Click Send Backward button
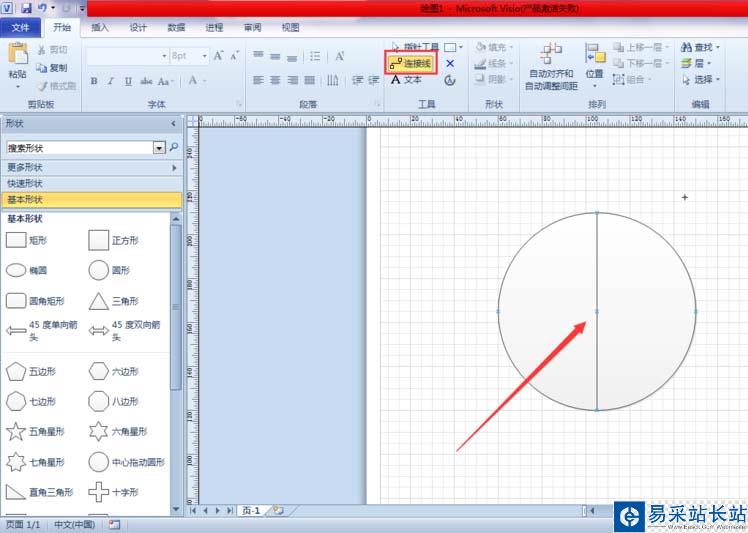The width and height of the screenshot is (748, 533). pos(637,63)
